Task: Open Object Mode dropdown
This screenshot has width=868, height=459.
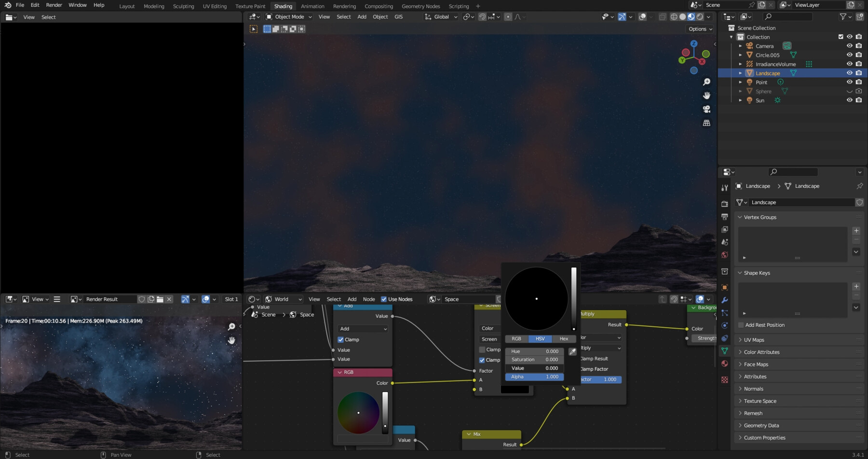Action: point(289,17)
